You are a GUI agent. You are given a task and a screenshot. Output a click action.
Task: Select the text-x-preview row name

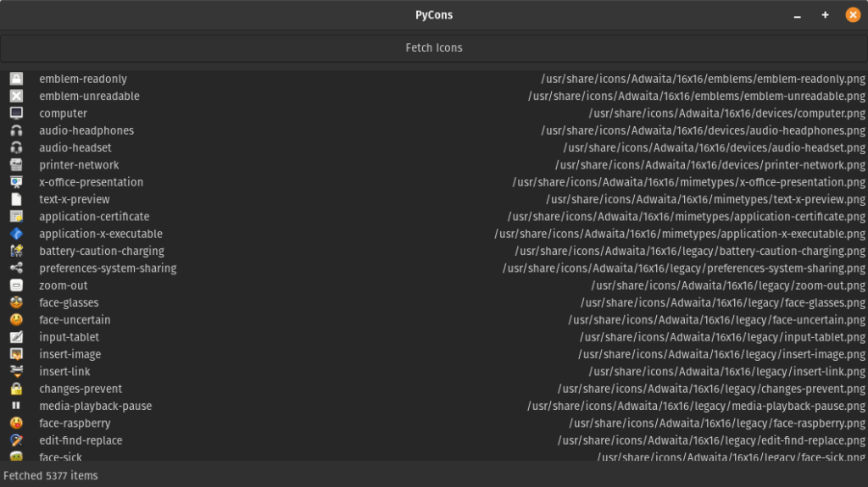click(x=74, y=200)
